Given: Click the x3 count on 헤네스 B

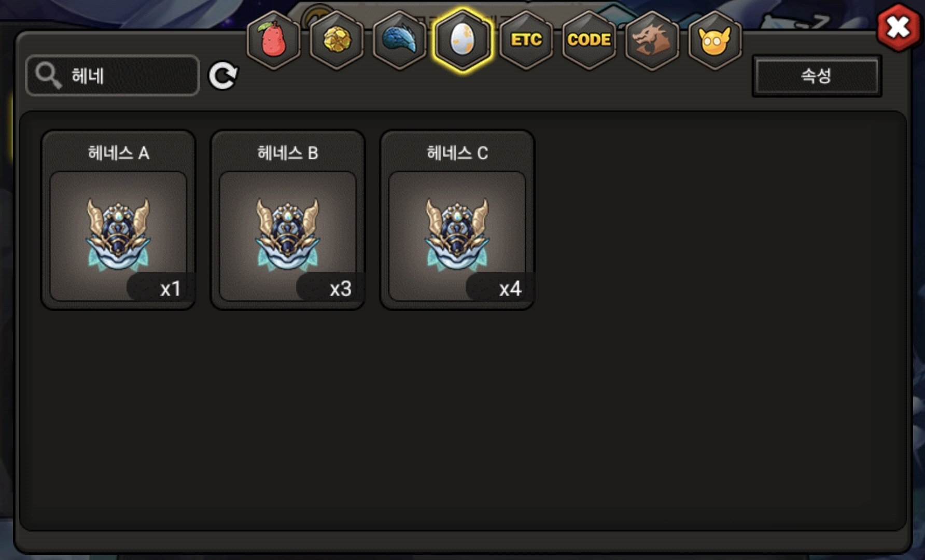Looking at the screenshot, I should pyautogui.click(x=340, y=288).
